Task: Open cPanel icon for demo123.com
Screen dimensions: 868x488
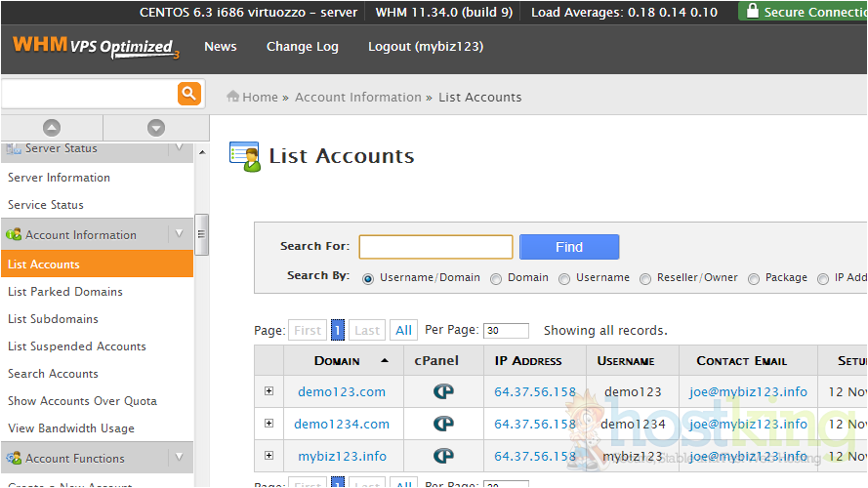Action: [443, 392]
